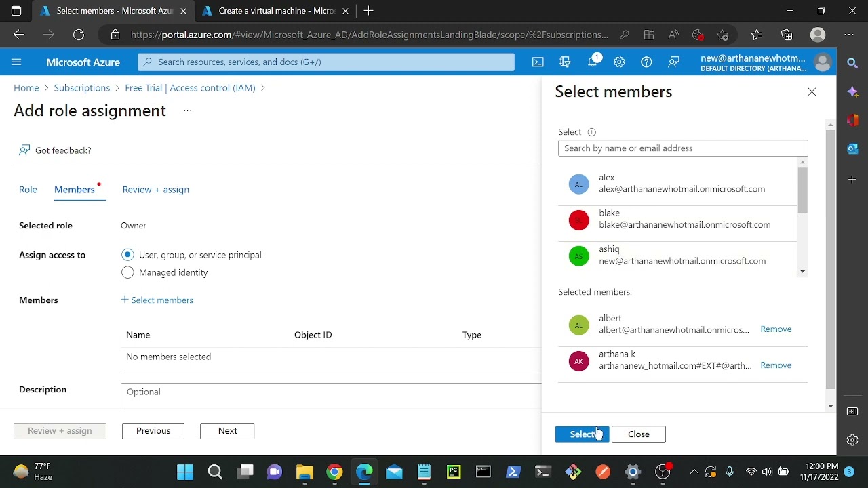Remove albert from selected members
The height and width of the screenshot is (488, 868).
(776, 329)
